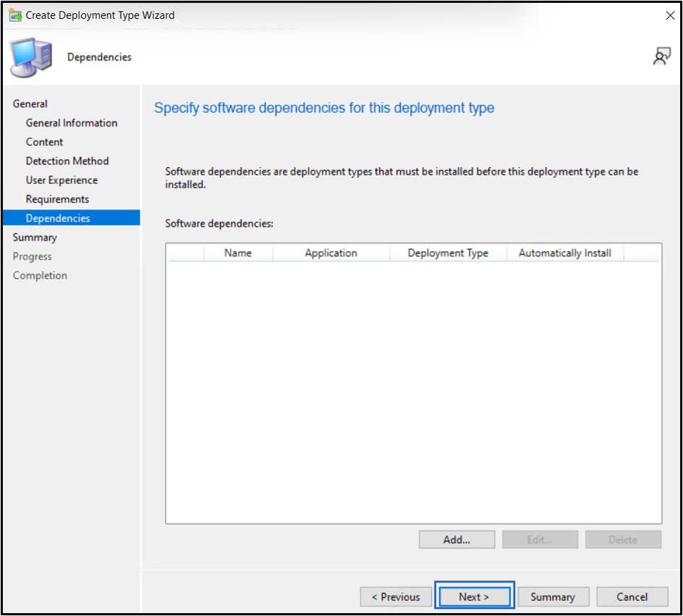The width and height of the screenshot is (683, 616).
Task: Sort by the Name column header
Action: point(238,253)
